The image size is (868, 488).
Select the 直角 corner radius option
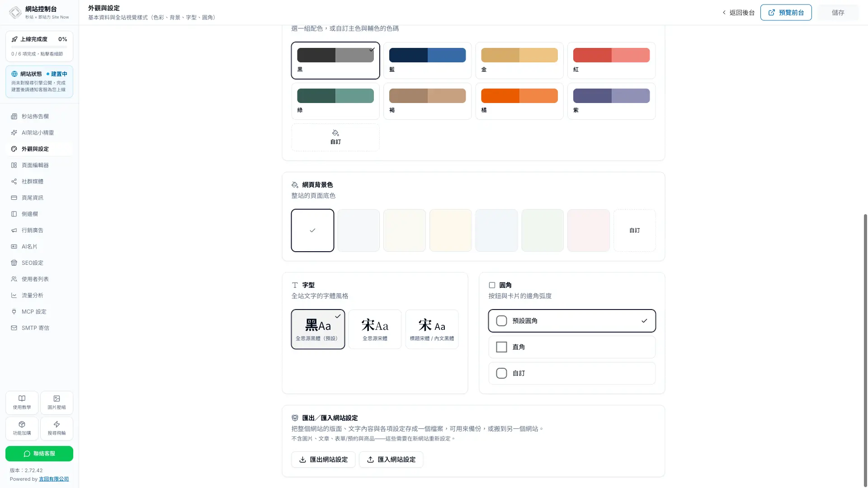572,347
